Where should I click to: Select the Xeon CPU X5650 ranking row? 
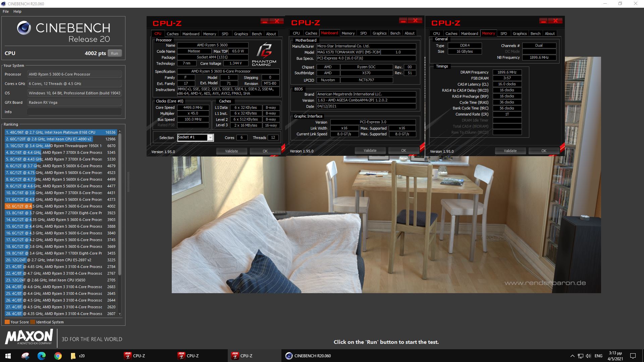tap(60, 280)
